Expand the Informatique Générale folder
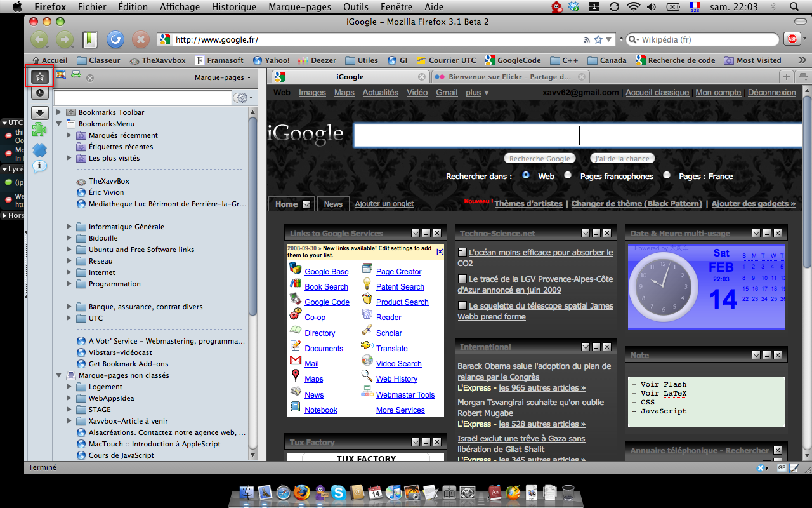This screenshot has height=508, width=812. coord(70,227)
